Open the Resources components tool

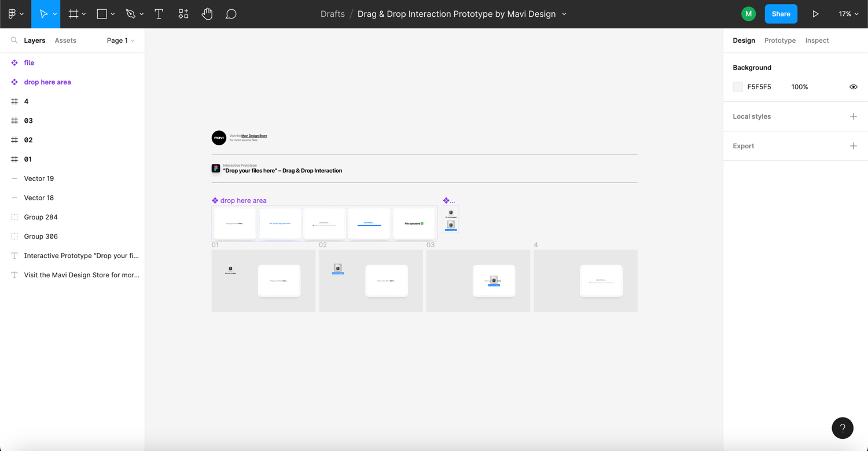[x=183, y=14]
